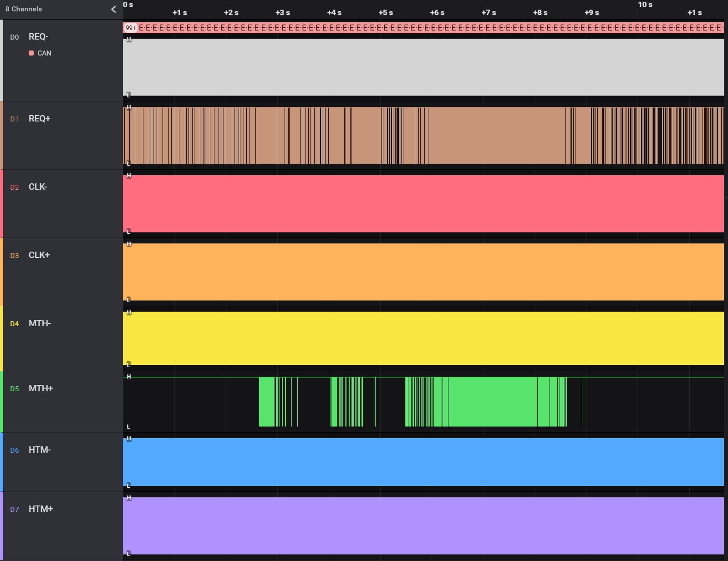This screenshot has height=561, width=728.
Task: Click the 8 Channels header label
Action: [24, 9]
